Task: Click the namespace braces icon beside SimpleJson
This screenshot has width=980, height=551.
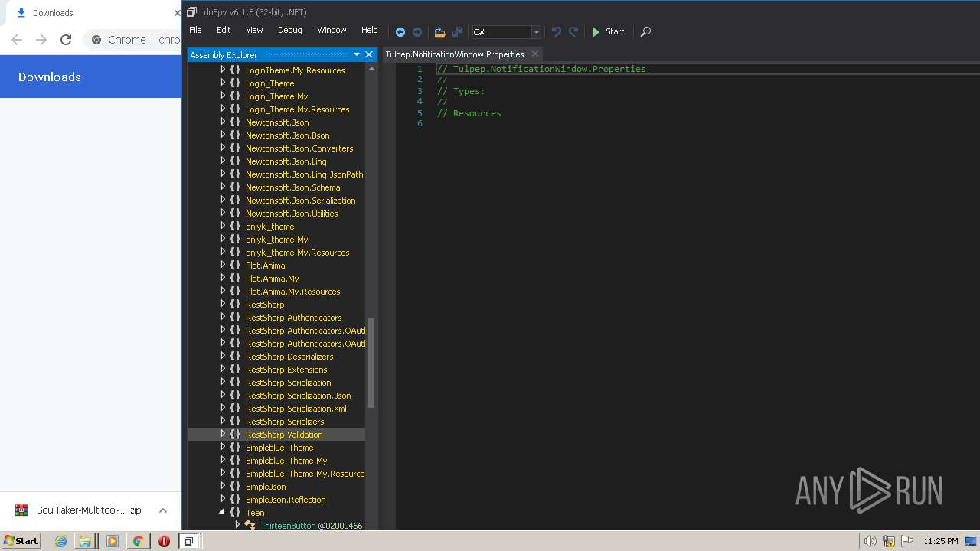Action: click(235, 487)
